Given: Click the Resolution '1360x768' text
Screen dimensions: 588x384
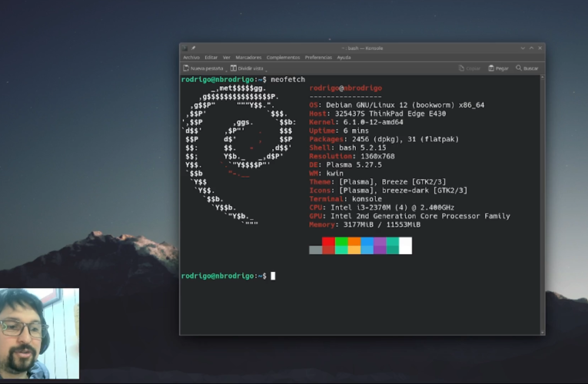Looking at the screenshot, I should (377, 156).
